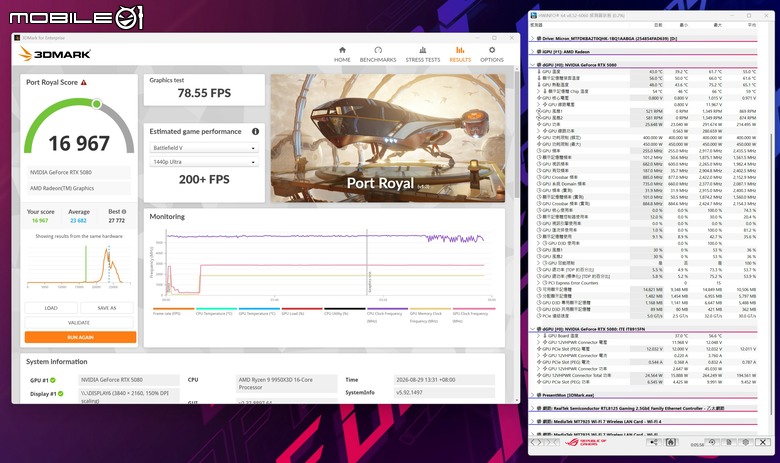Screen dimensions: 780x463
Task: Expand the PresentMon [3DMark.exe] section
Action: tap(533, 395)
